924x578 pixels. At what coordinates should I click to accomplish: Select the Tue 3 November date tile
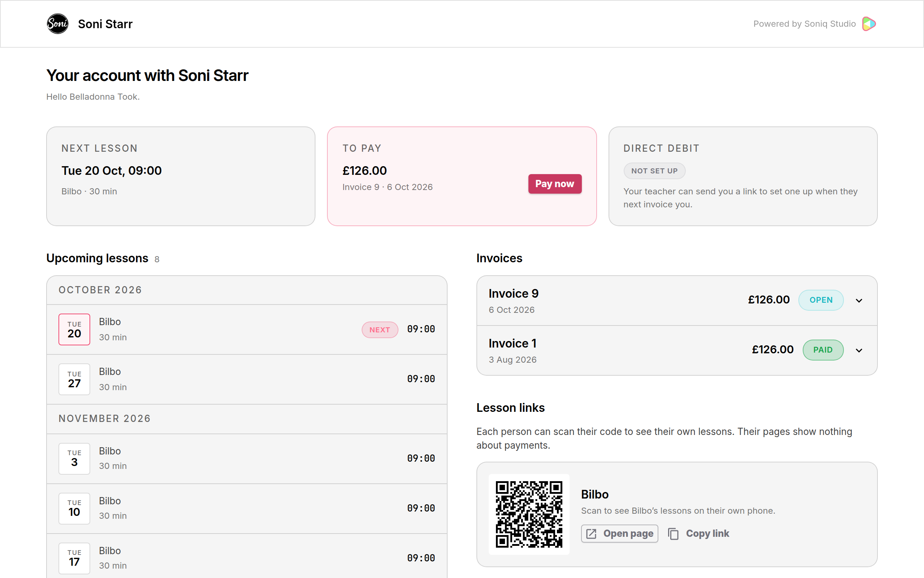click(74, 459)
